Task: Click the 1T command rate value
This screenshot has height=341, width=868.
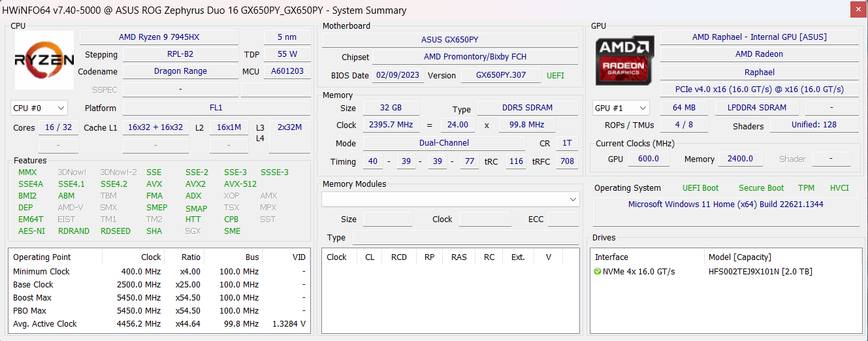Action: 567,143
